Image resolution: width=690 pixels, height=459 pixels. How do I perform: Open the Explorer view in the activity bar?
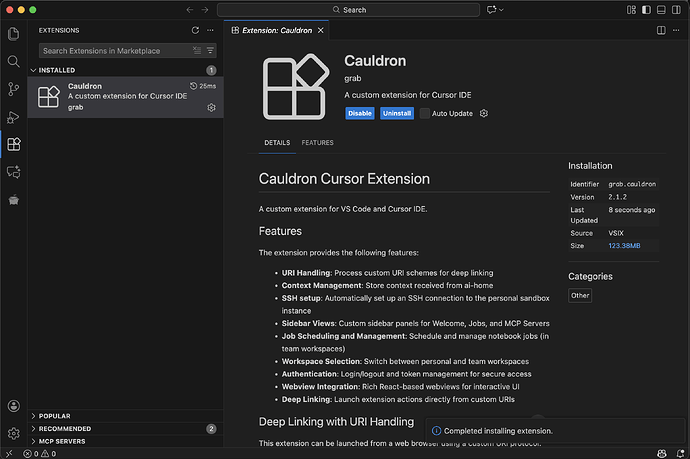click(14, 33)
